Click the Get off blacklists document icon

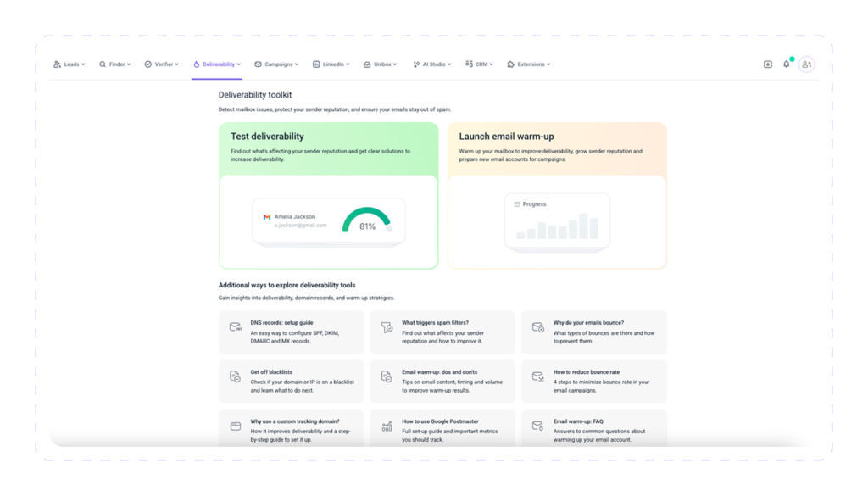pyautogui.click(x=236, y=376)
